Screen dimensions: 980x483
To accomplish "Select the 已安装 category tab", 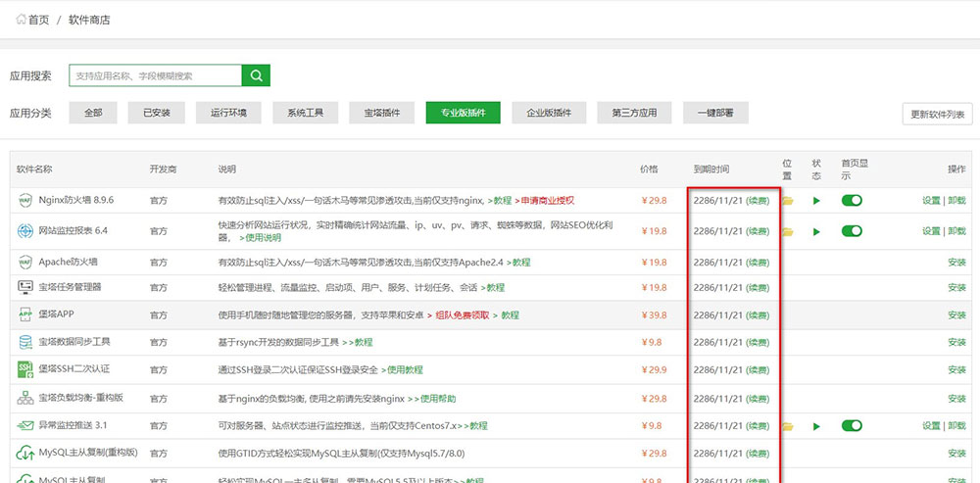I will point(156,113).
